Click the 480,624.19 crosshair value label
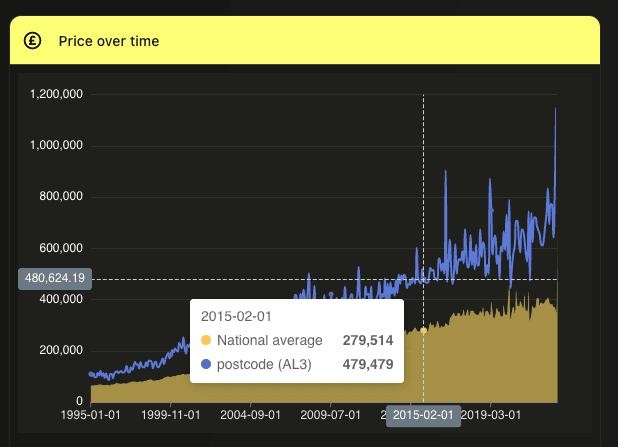Screen dimensions: 618x447 pos(55,278)
